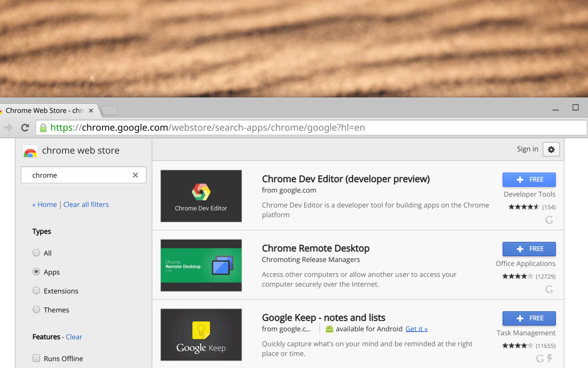Click the Google badge icon on Chrome Remote Desktop
588x368 pixels.
(549, 289)
